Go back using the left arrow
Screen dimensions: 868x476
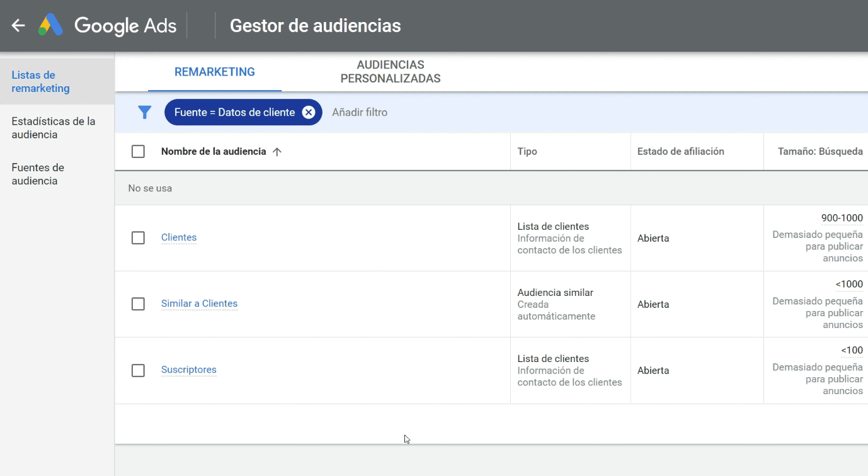(18, 26)
